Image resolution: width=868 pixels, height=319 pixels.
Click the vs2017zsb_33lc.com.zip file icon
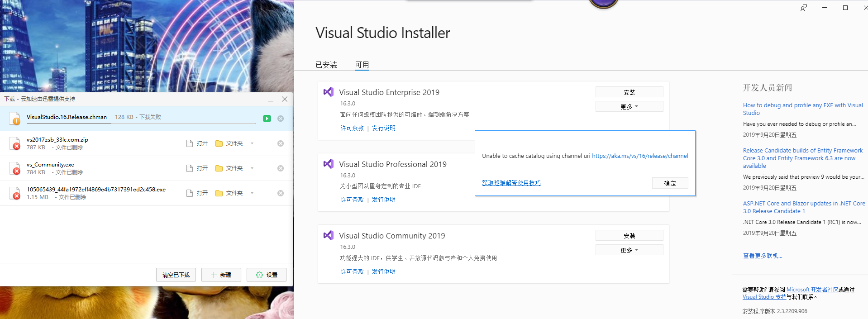pyautogui.click(x=15, y=143)
